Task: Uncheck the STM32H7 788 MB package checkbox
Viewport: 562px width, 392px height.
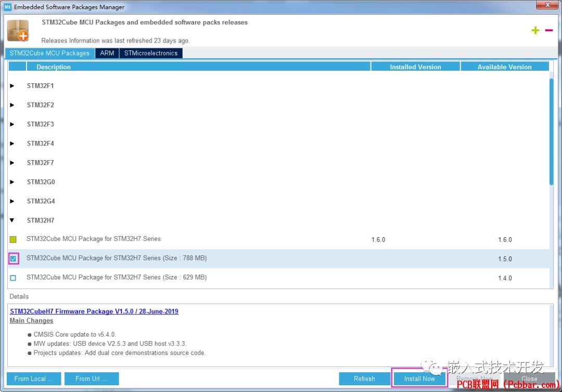Action: [14, 258]
